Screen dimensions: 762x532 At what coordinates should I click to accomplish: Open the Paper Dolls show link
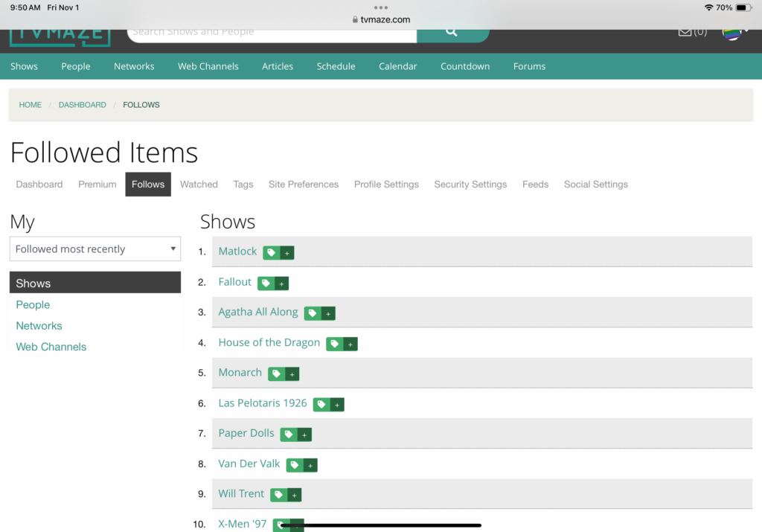[246, 433]
